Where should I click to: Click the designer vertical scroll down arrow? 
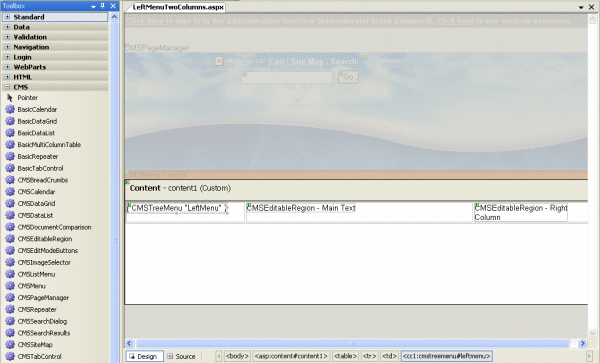coord(593,333)
